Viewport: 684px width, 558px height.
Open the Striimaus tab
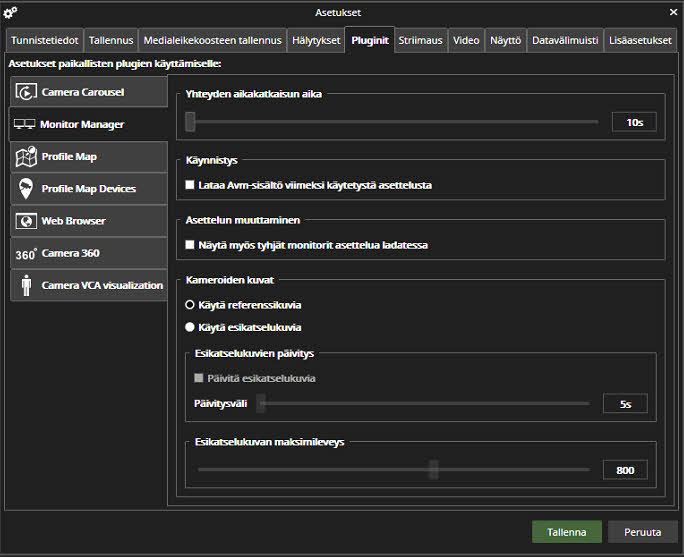click(x=420, y=40)
